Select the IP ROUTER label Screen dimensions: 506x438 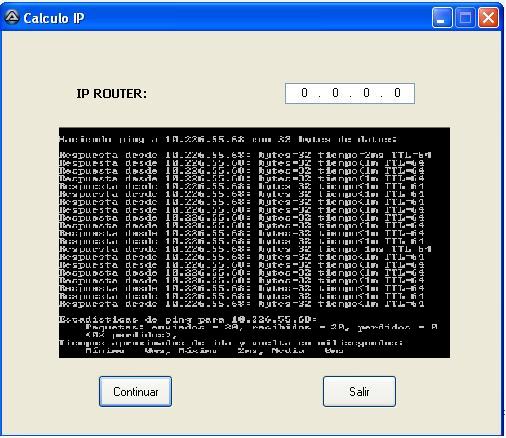click(x=112, y=94)
